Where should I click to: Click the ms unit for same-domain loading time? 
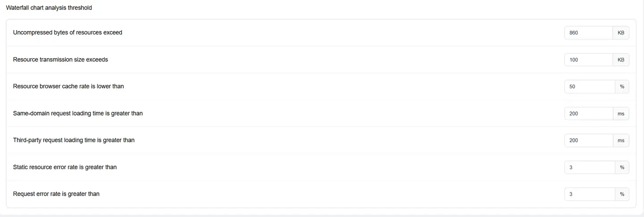pos(621,114)
